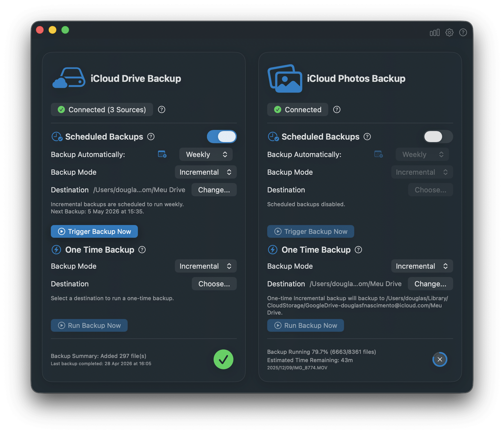Click the '2025/12/09/IMG_8774.MOV' file name

pos(297,368)
